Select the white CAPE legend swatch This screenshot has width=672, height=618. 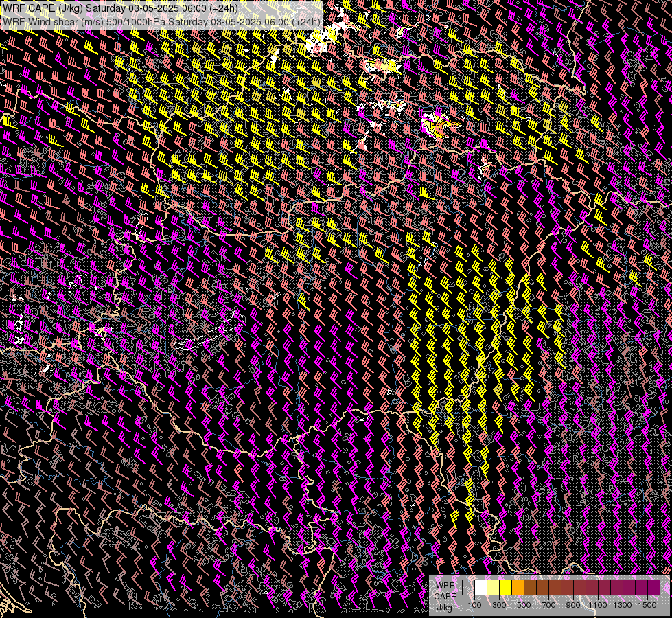point(481,587)
